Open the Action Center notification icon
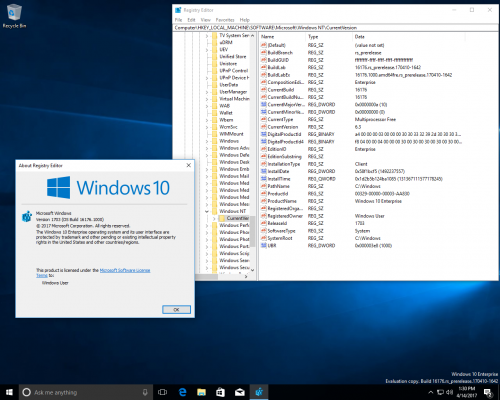Image resolution: width=500 pixels, height=400 pixels. (488, 393)
